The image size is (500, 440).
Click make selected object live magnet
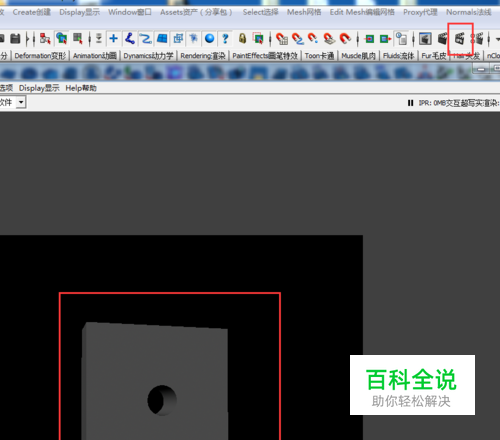point(345,39)
